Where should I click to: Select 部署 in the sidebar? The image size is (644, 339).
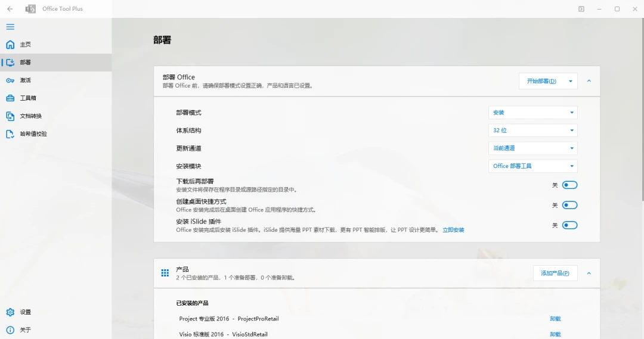(x=56, y=63)
